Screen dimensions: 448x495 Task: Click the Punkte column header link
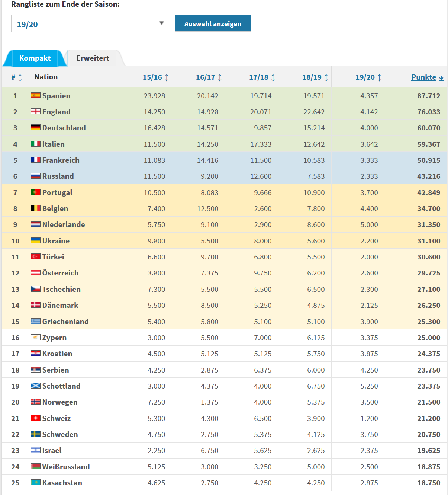423,77
